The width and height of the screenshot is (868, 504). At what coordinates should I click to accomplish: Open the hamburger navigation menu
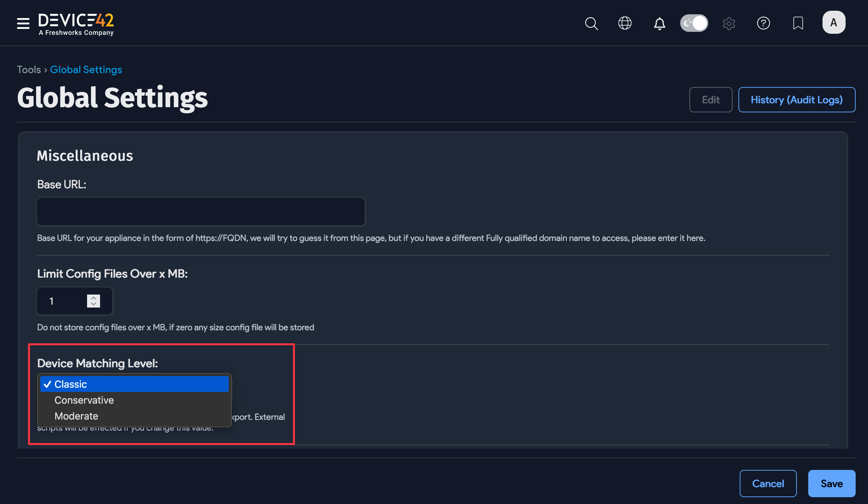pos(23,23)
